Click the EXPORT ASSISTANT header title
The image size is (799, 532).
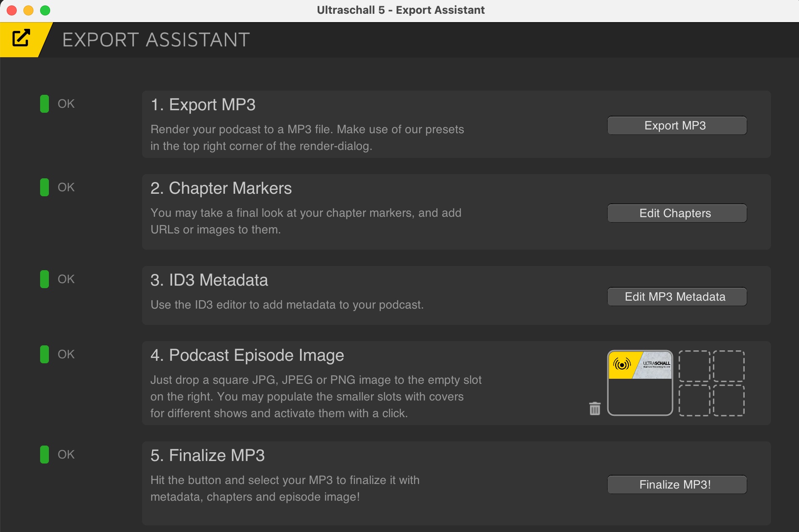tap(156, 40)
